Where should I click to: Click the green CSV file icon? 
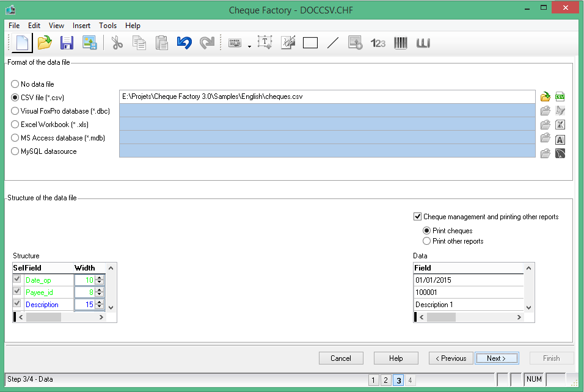[560, 97]
